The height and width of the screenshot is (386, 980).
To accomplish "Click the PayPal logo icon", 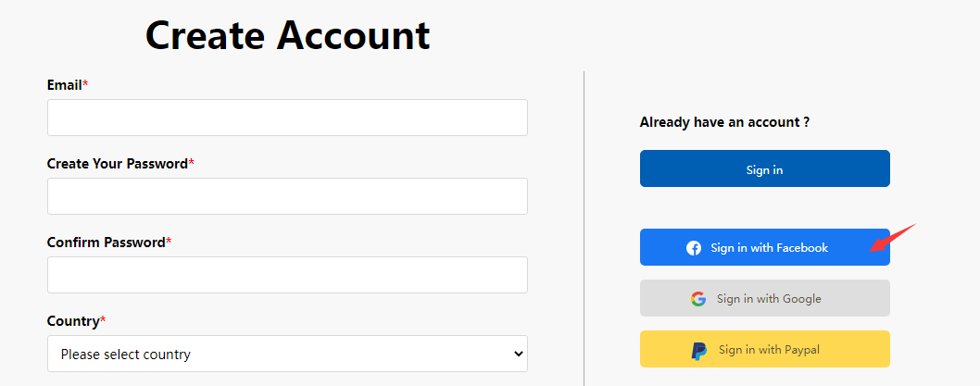I will click(698, 351).
